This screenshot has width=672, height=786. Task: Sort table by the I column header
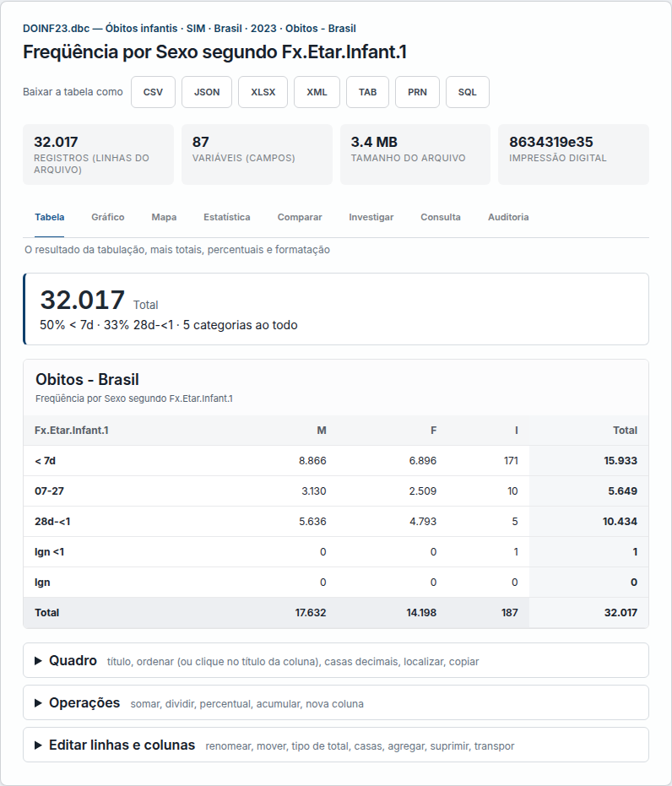click(x=516, y=430)
